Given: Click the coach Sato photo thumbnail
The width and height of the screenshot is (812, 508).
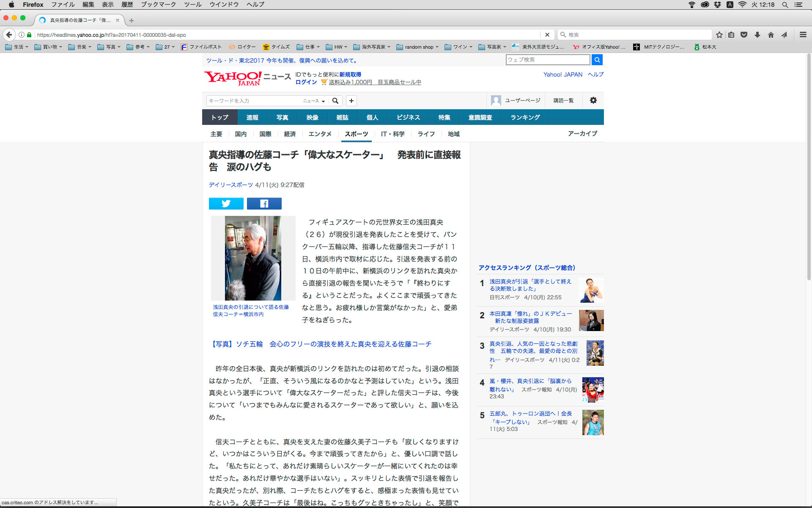Looking at the screenshot, I should click(x=253, y=258).
